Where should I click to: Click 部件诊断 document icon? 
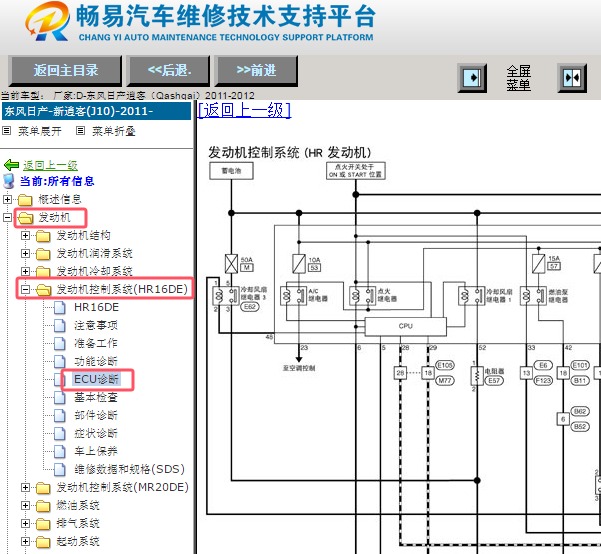pyautogui.click(x=60, y=416)
